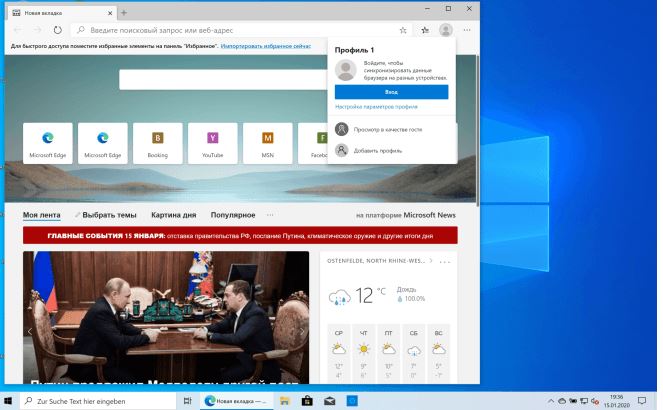Click the browser refresh button

57,30
